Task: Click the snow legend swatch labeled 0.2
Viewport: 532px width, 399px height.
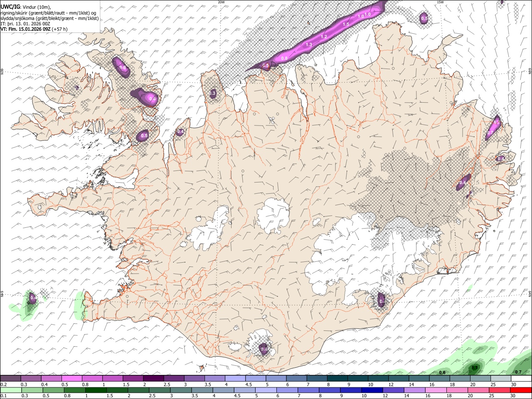Action: 10,379
